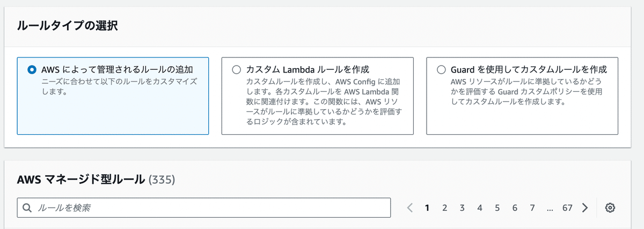The width and height of the screenshot is (644, 229).
Task: Click the AWS マネージド型ルール heading
Action: click(x=82, y=178)
